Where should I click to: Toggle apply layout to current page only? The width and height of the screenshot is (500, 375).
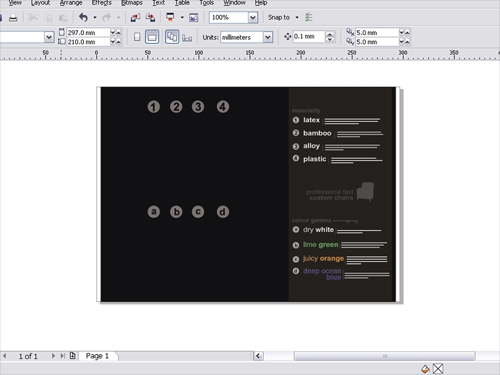click(187, 38)
